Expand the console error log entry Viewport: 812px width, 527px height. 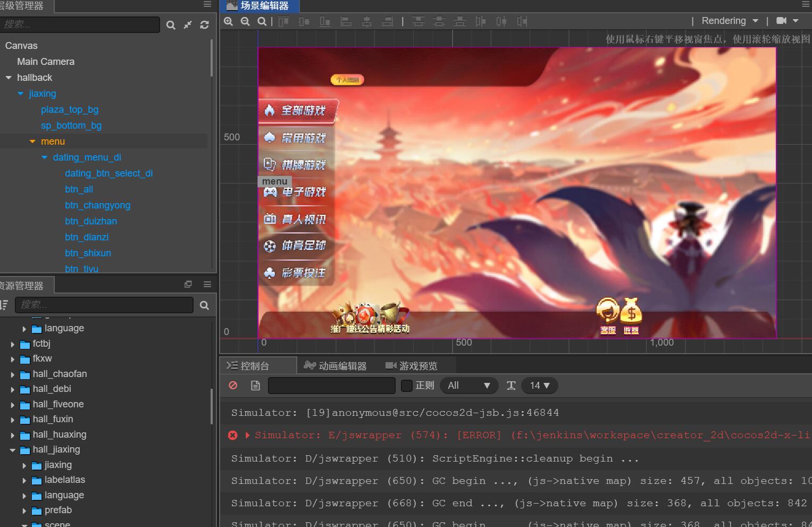tap(247, 435)
